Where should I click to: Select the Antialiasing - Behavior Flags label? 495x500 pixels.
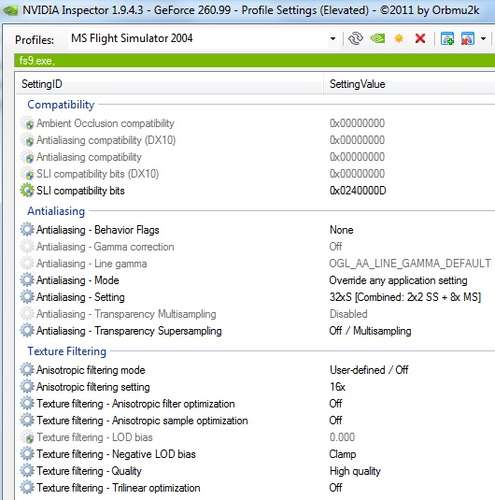point(98,230)
